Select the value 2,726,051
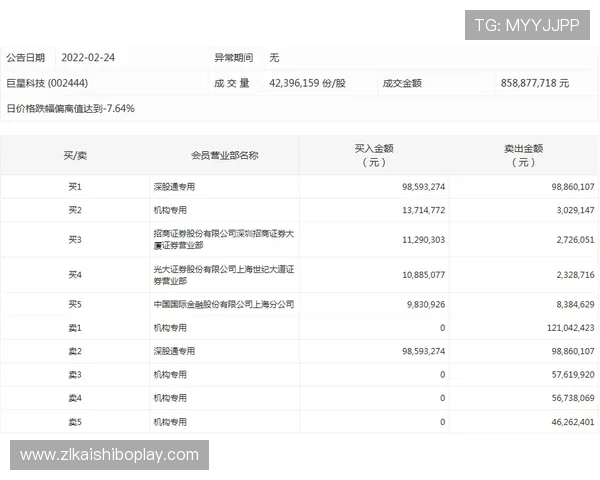Screen dimensions: 600x480 575,240
